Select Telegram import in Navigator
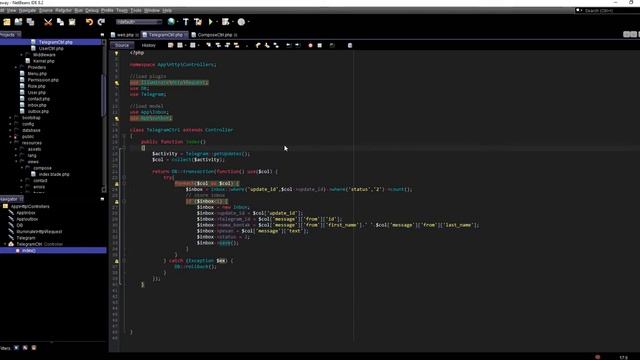 (26, 238)
